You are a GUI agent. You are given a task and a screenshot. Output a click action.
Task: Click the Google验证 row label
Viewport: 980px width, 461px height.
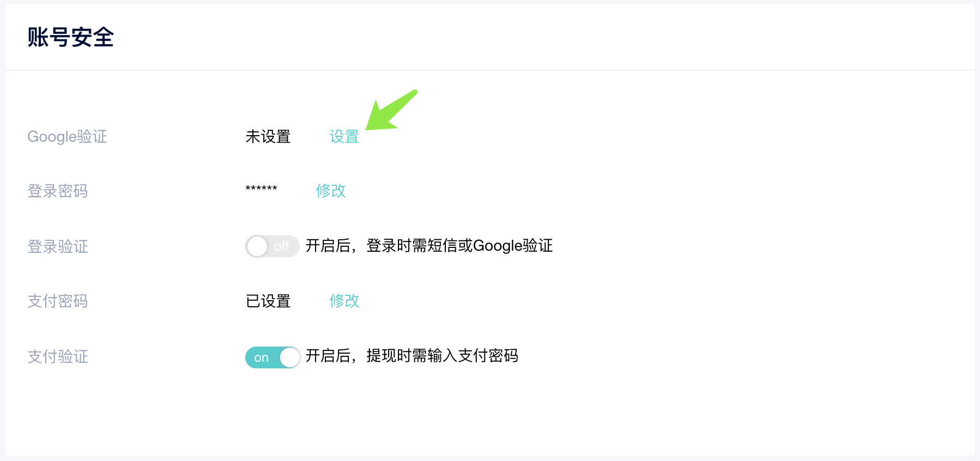tap(67, 137)
